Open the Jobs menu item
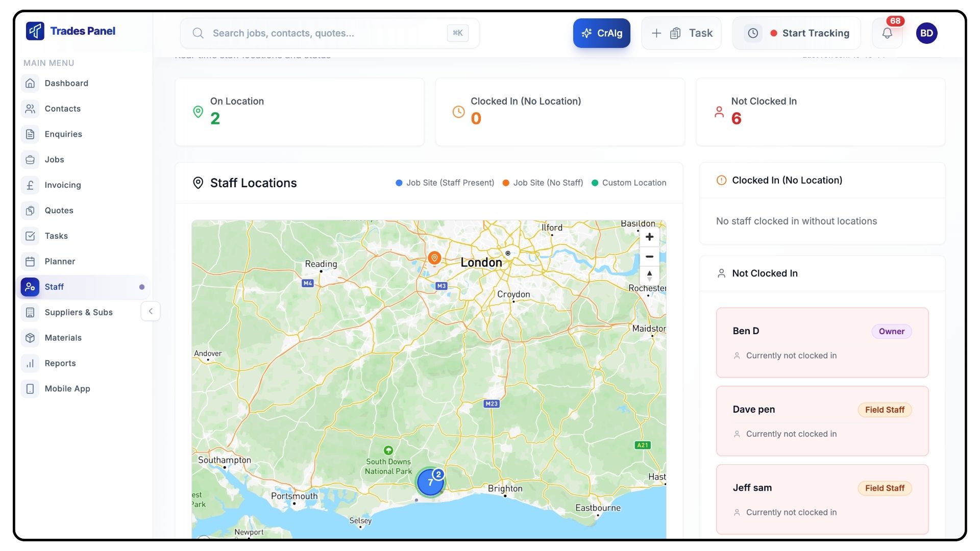The width and height of the screenshot is (980, 551). point(54,160)
